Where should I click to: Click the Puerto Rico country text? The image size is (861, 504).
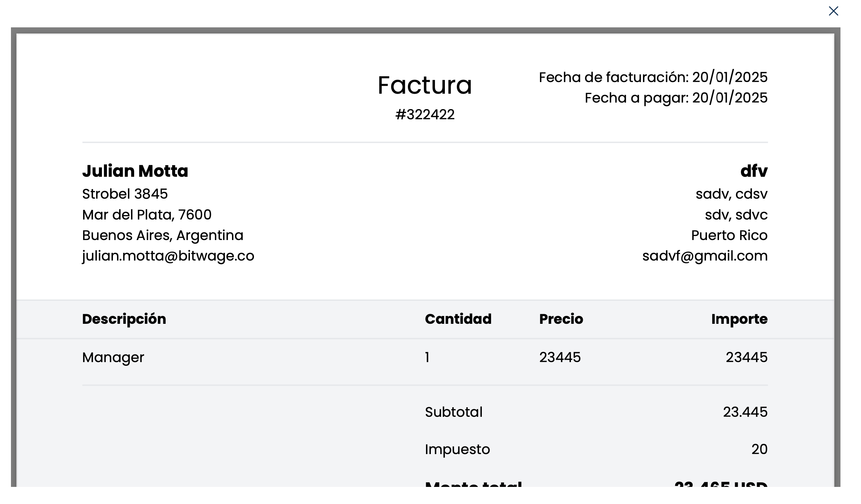(x=729, y=235)
